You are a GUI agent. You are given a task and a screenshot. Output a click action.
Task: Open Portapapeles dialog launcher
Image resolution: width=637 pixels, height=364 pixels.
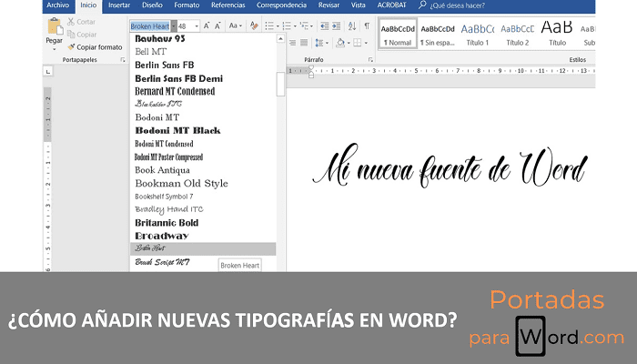pos(123,60)
